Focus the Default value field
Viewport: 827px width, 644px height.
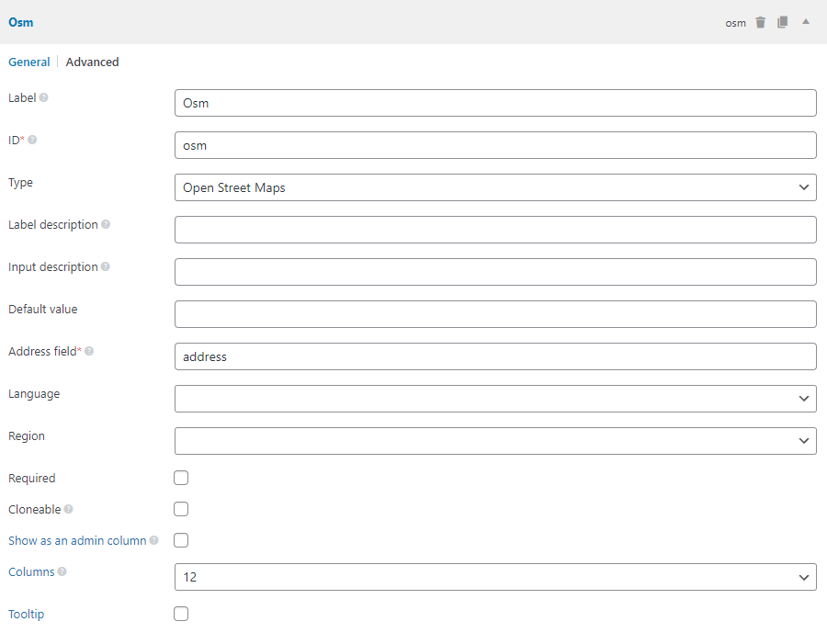495,314
